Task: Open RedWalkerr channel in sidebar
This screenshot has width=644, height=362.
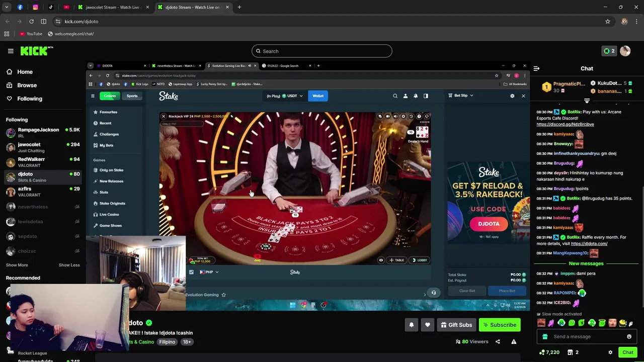Action: click(x=43, y=162)
